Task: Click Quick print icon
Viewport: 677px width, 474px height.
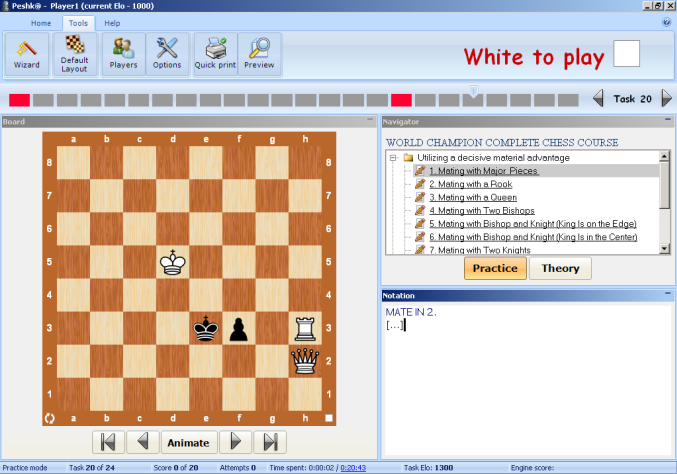Action: (215, 55)
